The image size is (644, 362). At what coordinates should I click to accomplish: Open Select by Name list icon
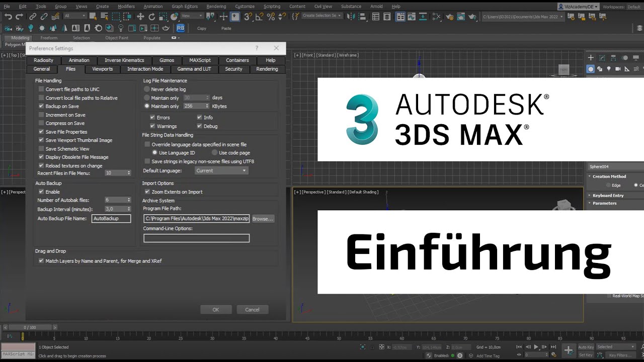pos(105,17)
